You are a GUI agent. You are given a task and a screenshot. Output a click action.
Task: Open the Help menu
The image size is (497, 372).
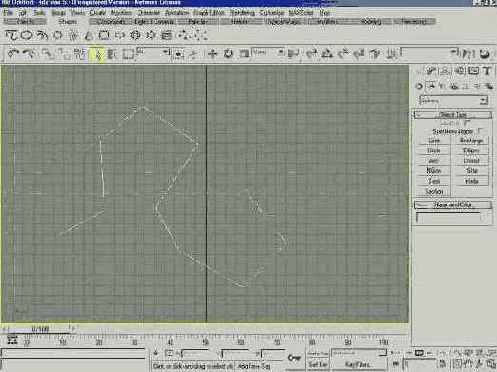tap(324, 13)
